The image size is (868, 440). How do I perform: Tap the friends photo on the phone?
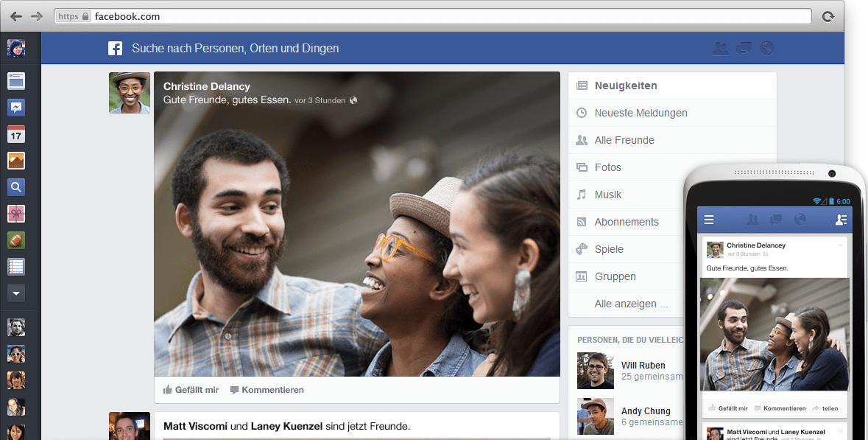pos(775,334)
